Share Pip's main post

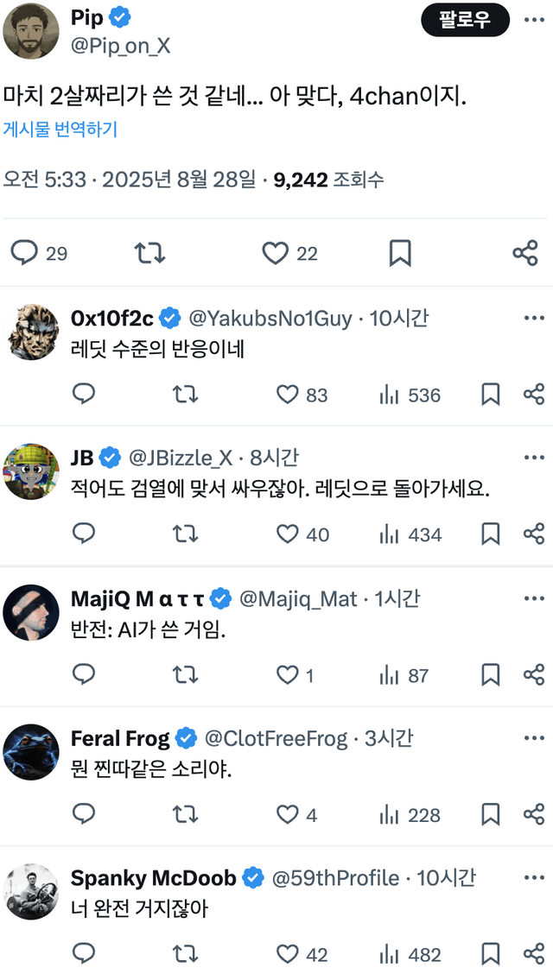pos(524,253)
